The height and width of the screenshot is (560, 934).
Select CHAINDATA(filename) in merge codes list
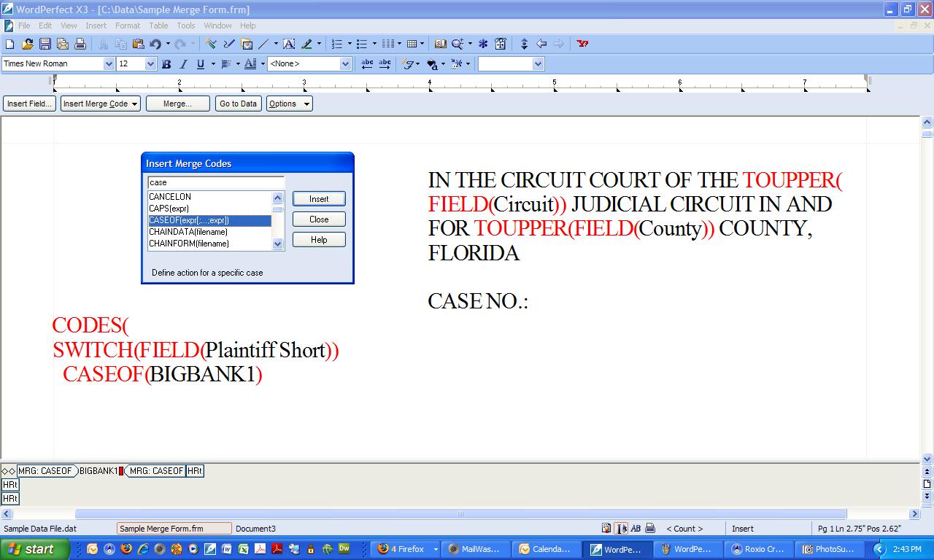tap(189, 232)
